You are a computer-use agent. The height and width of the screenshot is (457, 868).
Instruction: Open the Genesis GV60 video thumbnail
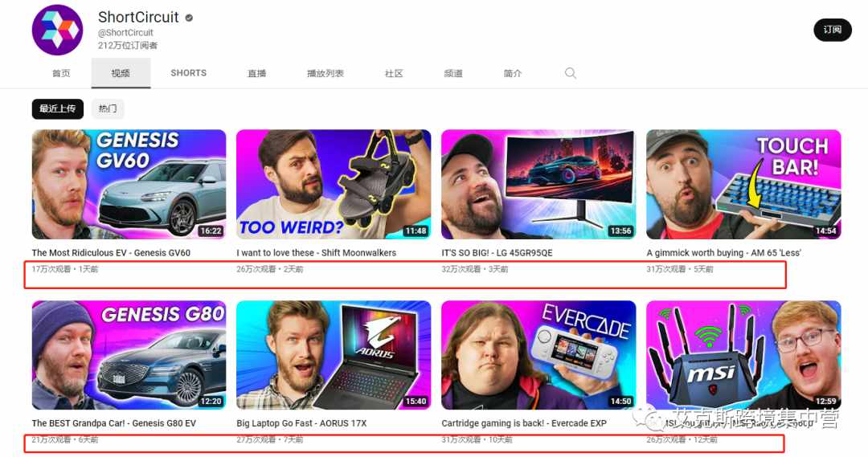(x=129, y=184)
